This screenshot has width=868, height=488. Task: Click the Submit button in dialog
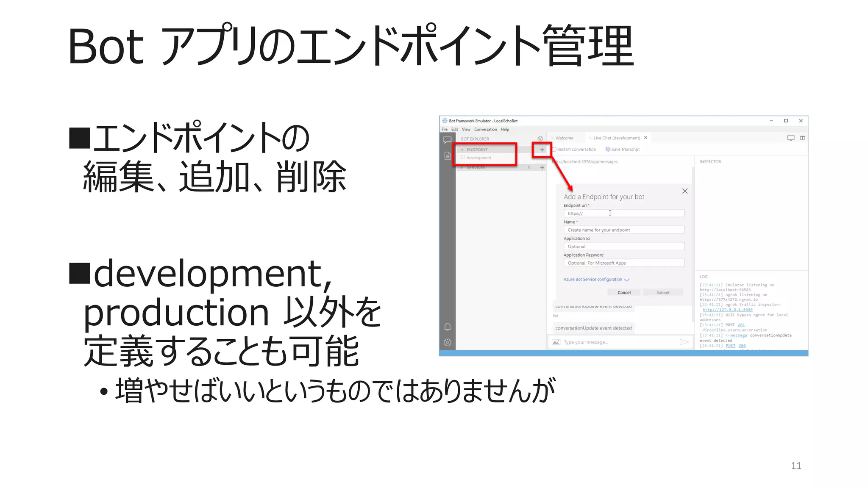point(663,292)
